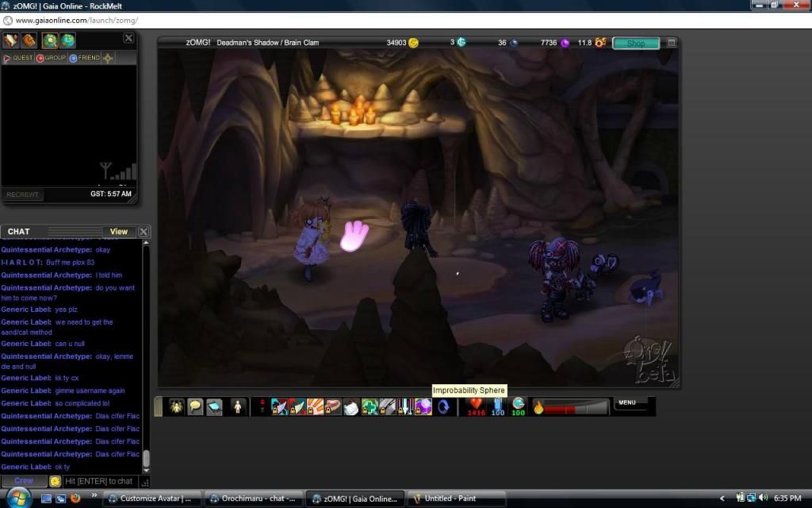Open the chat View menu
Viewport: 812px width, 508px height.
click(x=119, y=232)
